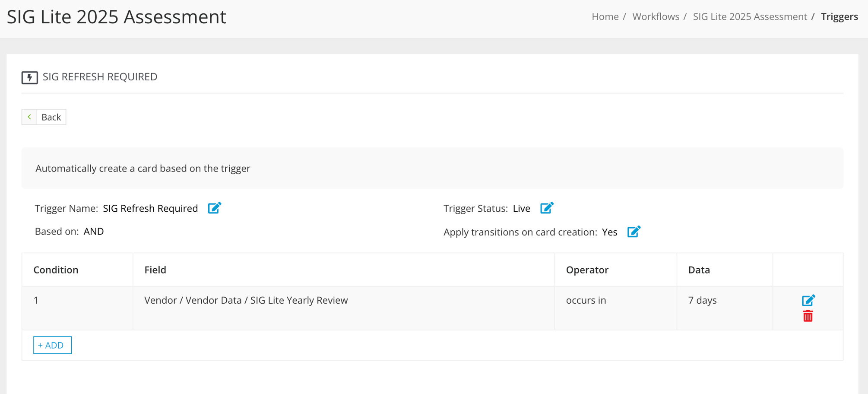Select the Vendor Data SIG Lite Yearly Review field

[x=246, y=300]
